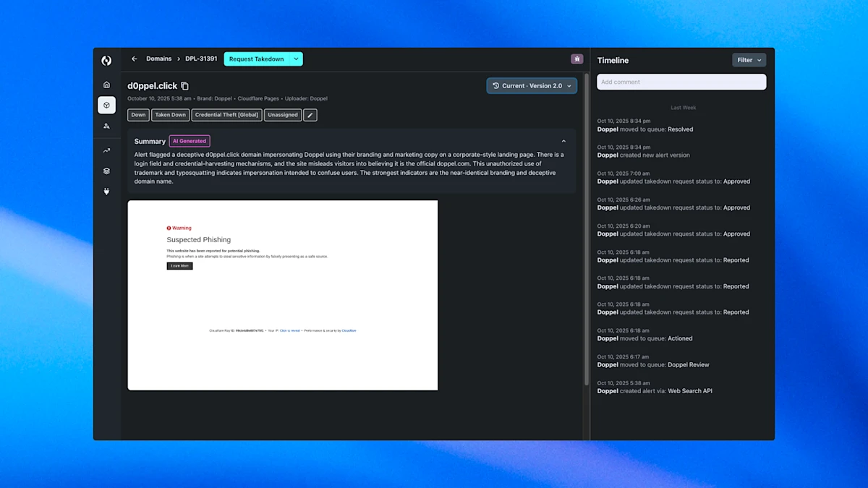Click the Learn More button in the phishing preview
The image size is (868, 488).
179,265
